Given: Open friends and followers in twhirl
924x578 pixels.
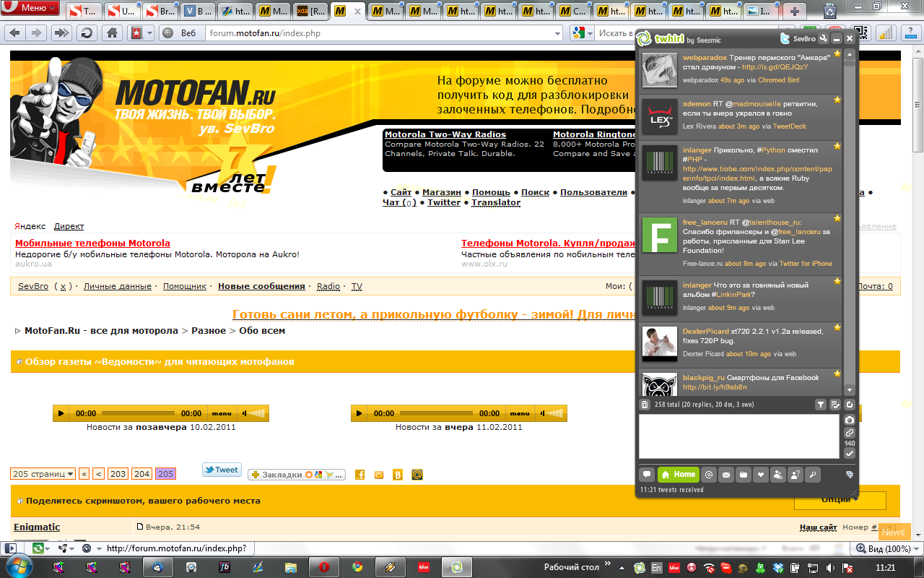Looking at the screenshot, I should pos(777,475).
